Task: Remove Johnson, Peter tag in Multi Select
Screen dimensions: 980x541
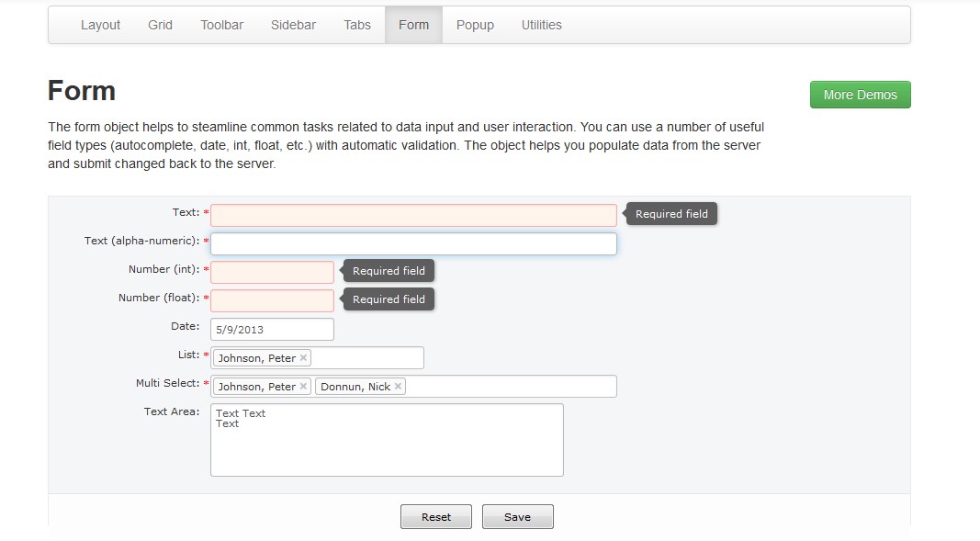Action: pyautogui.click(x=304, y=387)
